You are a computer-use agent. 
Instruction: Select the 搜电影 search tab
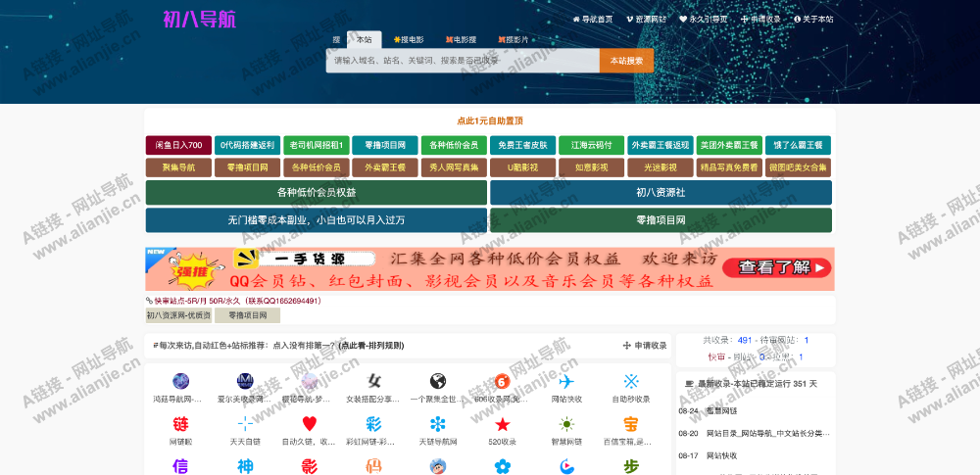tap(409, 39)
